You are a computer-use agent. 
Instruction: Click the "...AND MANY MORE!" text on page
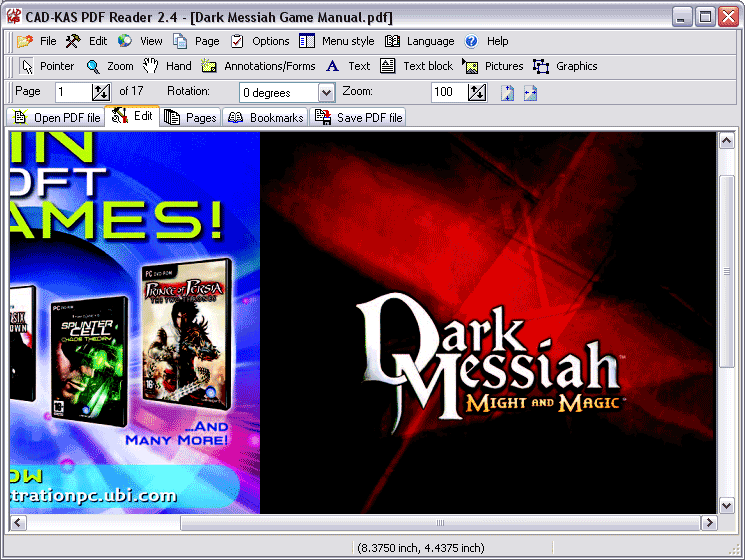click(x=177, y=433)
